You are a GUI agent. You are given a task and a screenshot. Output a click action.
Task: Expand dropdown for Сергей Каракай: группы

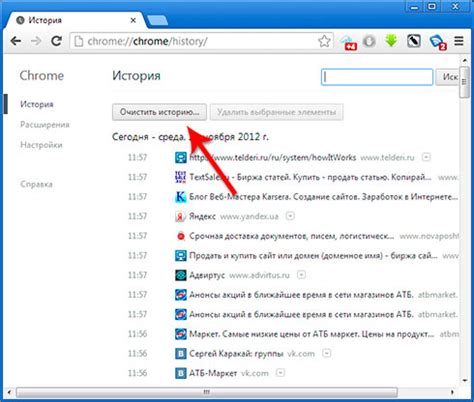(327, 353)
